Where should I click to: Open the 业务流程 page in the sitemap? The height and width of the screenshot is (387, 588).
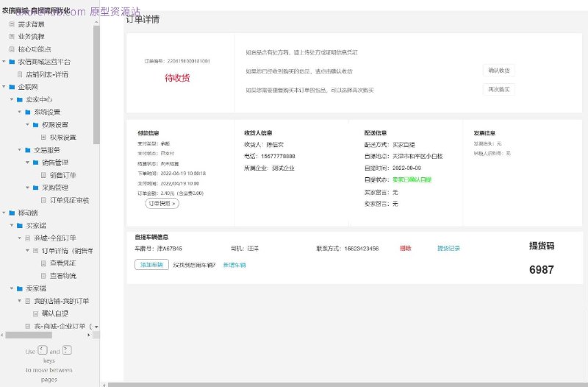[31, 36]
